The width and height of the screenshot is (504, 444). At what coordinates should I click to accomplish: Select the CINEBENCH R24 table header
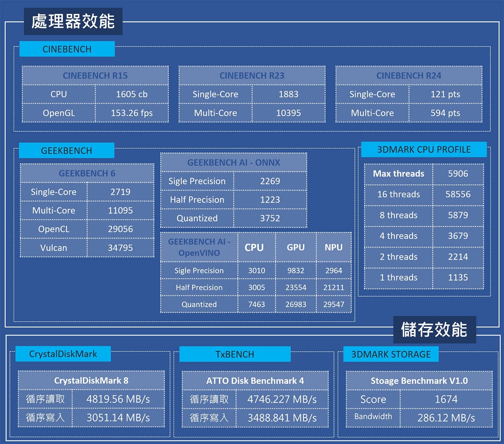click(x=409, y=76)
